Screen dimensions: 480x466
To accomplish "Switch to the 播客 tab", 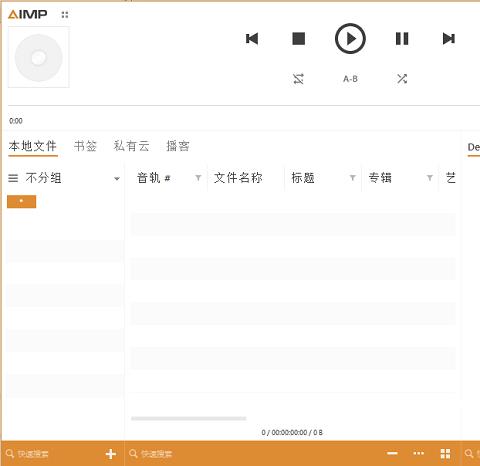I will (178, 146).
